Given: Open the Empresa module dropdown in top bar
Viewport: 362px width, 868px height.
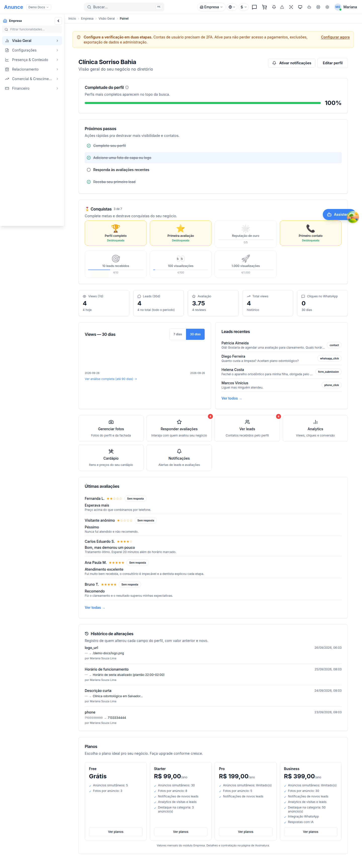Looking at the screenshot, I should click(211, 7).
